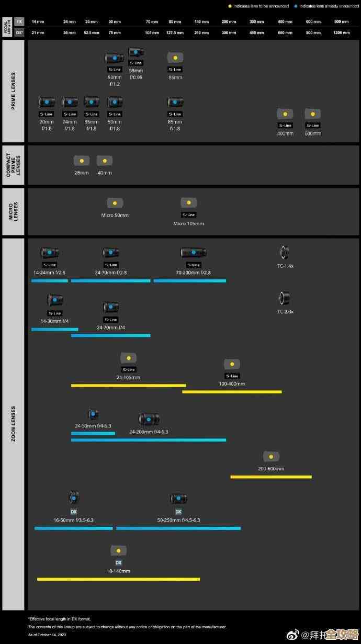This screenshot has width=361, height=644.
Task: Select the 35mm f/1.8 lens icon
Action: [91, 102]
